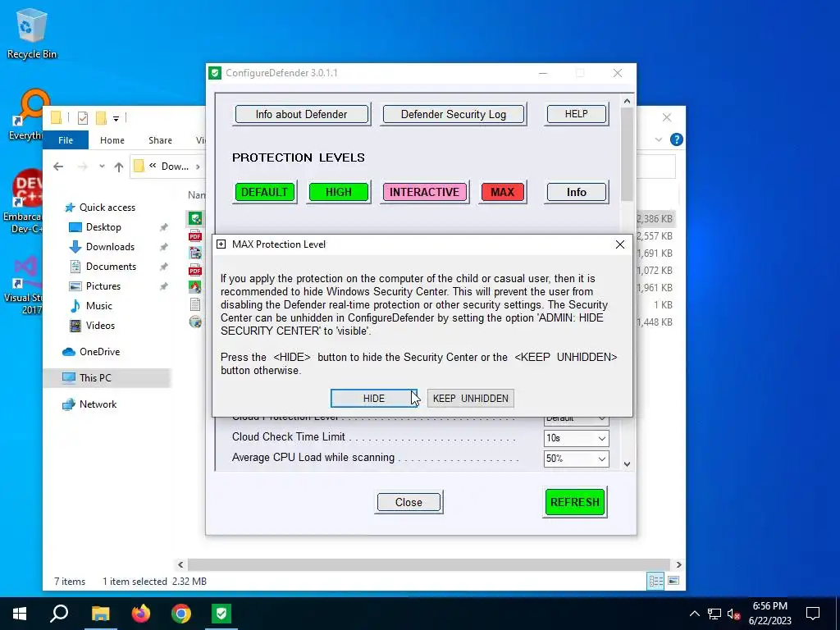Click the MAX Protection Level dialog icon

[221, 244]
